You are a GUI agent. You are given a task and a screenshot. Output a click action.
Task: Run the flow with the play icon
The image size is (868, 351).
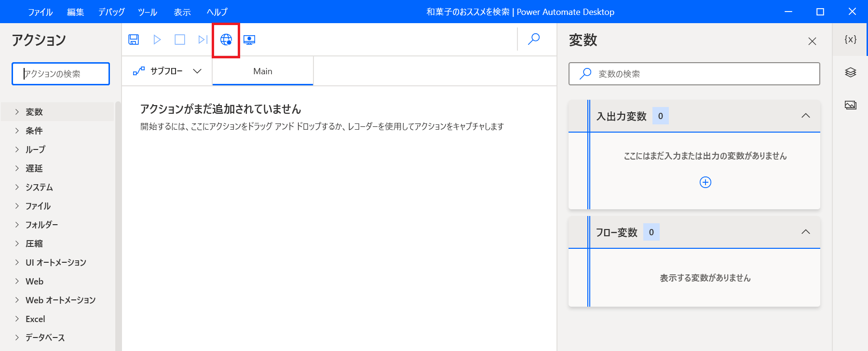(x=157, y=40)
